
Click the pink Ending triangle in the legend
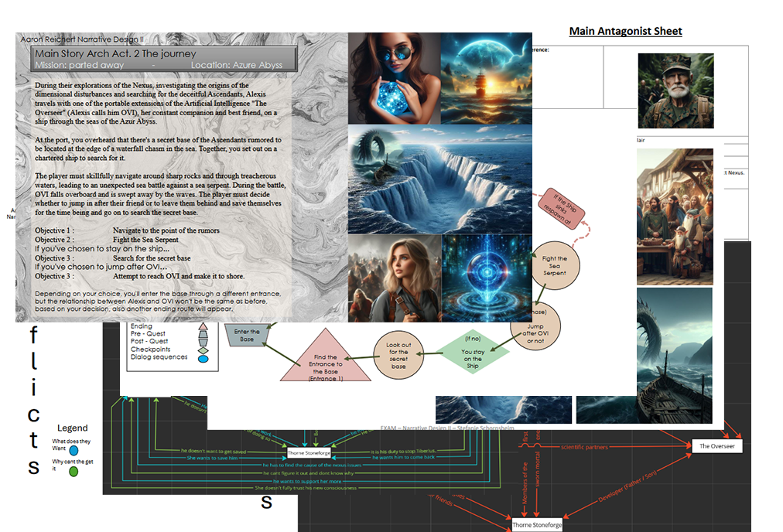[x=203, y=326]
